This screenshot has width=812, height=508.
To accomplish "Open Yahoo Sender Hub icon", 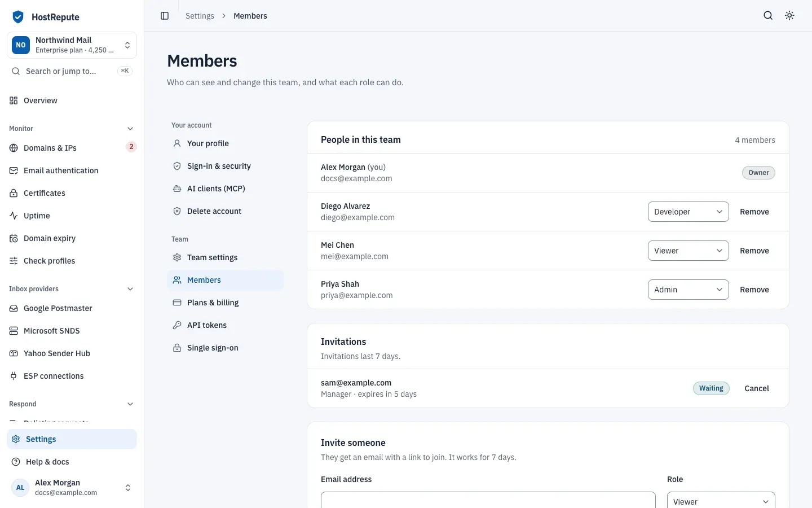I will pos(14,353).
